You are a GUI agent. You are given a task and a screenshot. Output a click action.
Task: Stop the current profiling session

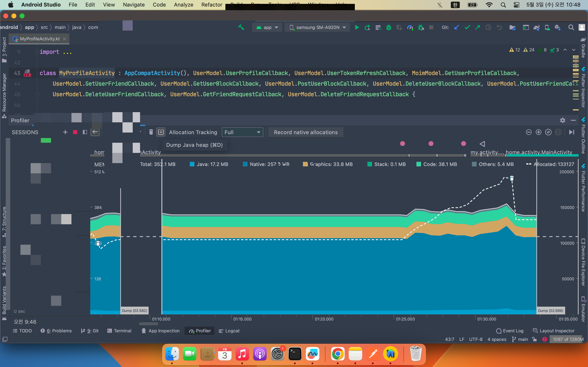click(x=75, y=132)
